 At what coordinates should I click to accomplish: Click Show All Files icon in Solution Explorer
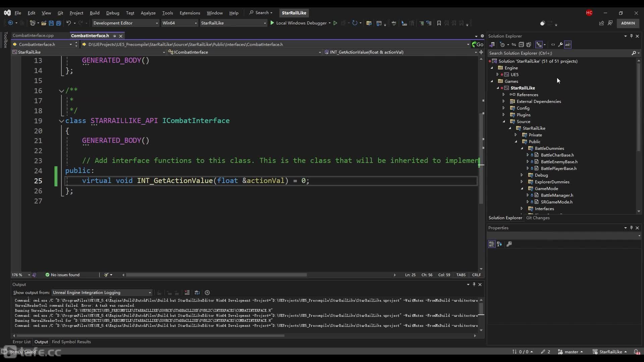[x=529, y=45]
